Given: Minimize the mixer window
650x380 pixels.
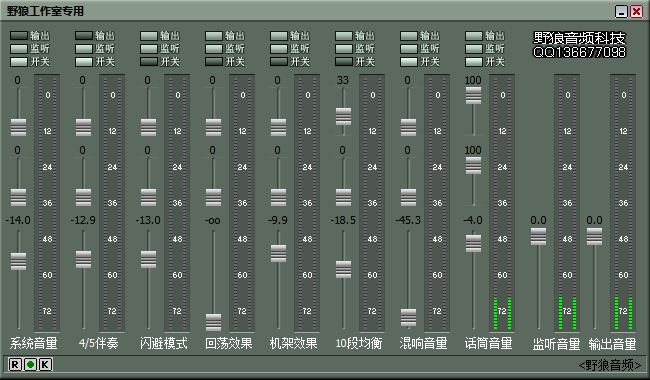Looking at the screenshot, I should pos(621,11).
